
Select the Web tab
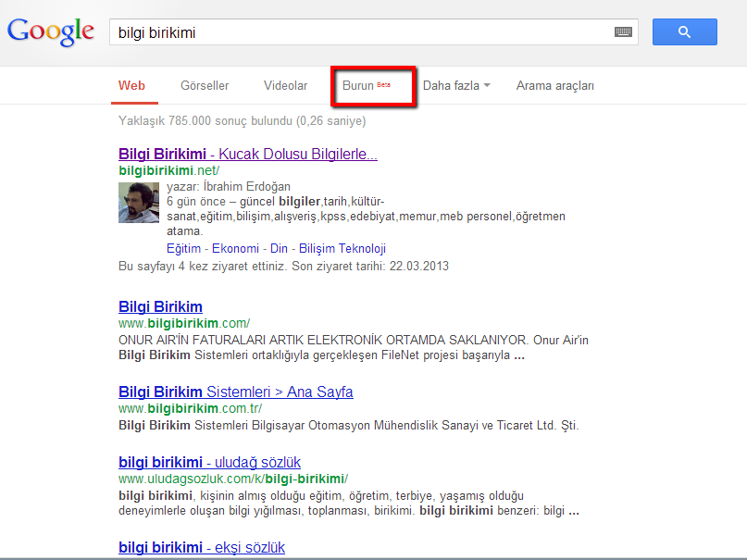click(x=132, y=86)
